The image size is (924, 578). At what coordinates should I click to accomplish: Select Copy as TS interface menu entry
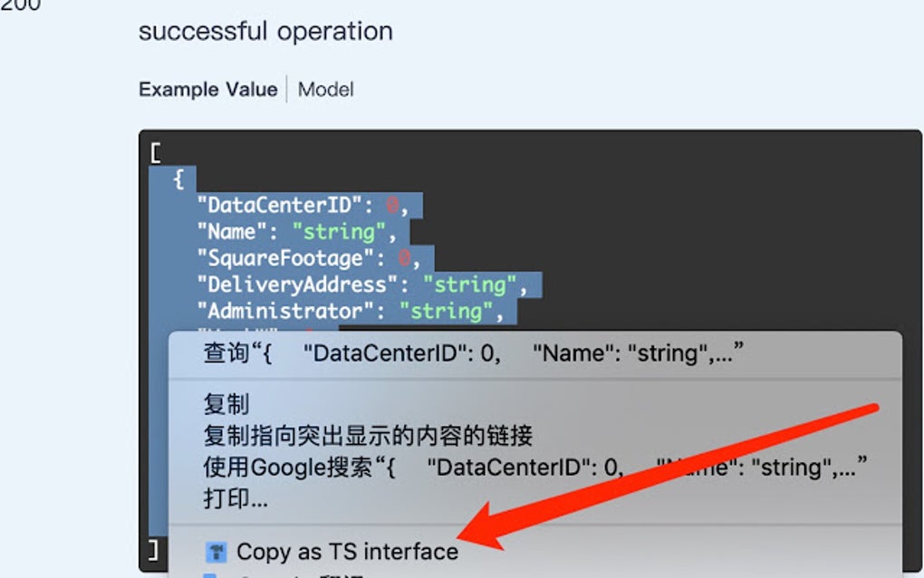[347, 552]
